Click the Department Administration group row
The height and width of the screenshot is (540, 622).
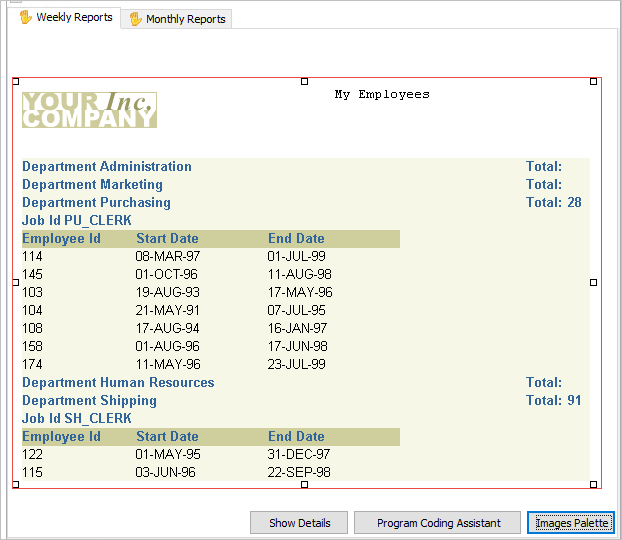coord(107,167)
